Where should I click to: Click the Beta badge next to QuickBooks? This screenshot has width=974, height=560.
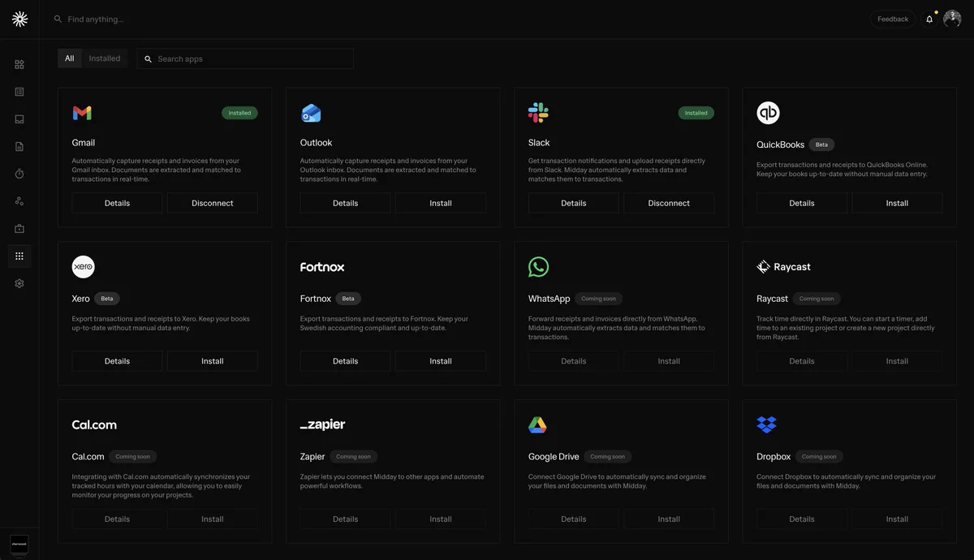tap(821, 144)
